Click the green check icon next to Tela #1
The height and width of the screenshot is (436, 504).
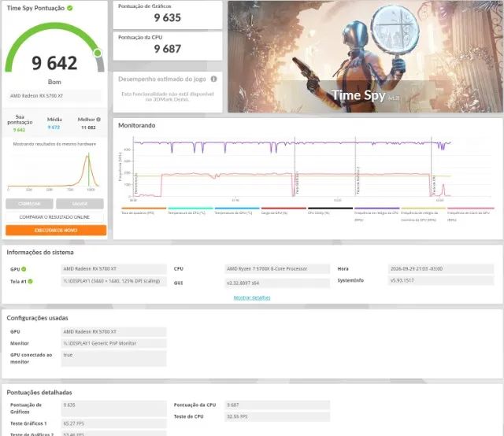pos(30,281)
